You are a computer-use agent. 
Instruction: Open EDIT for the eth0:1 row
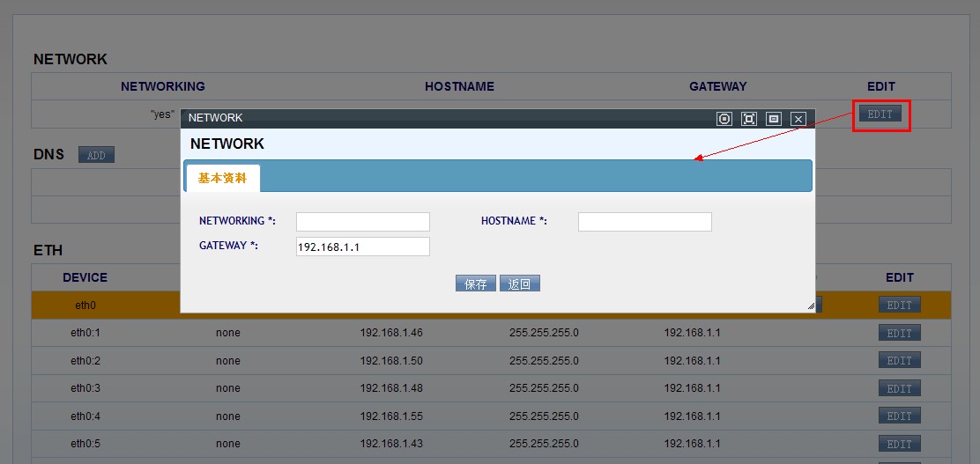point(899,333)
